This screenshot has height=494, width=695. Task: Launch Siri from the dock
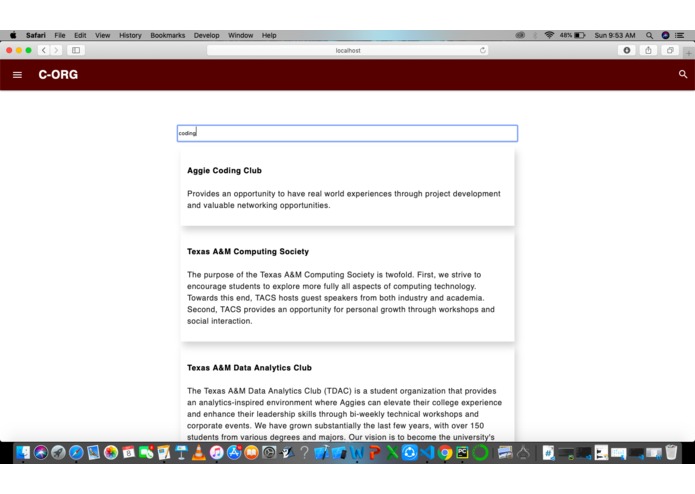pyautogui.click(x=41, y=453)
